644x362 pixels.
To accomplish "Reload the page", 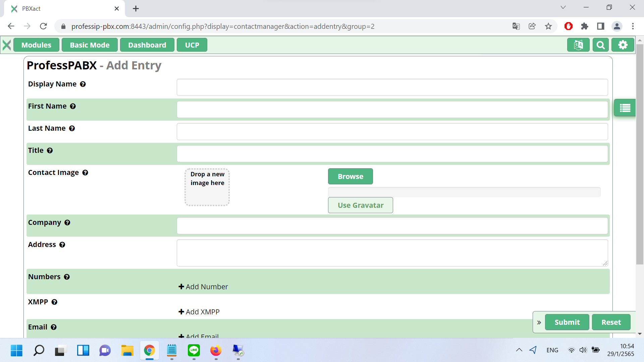I will (x=43, y=26).
